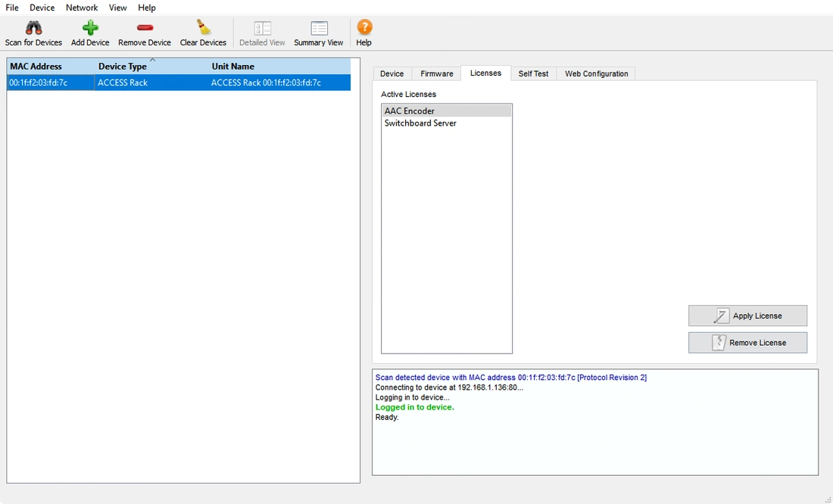833x504 pixels.
Task: Open the Self Test tab
Action: (533, 74)
